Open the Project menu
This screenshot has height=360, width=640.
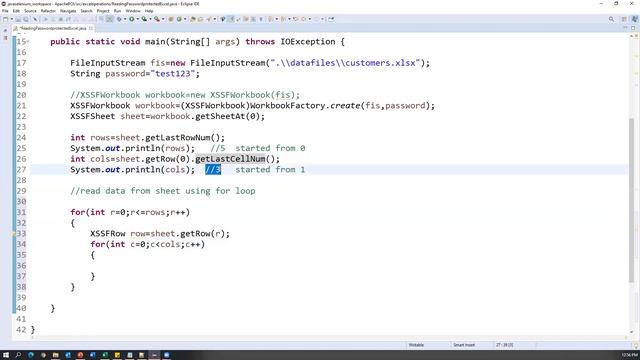103,11
